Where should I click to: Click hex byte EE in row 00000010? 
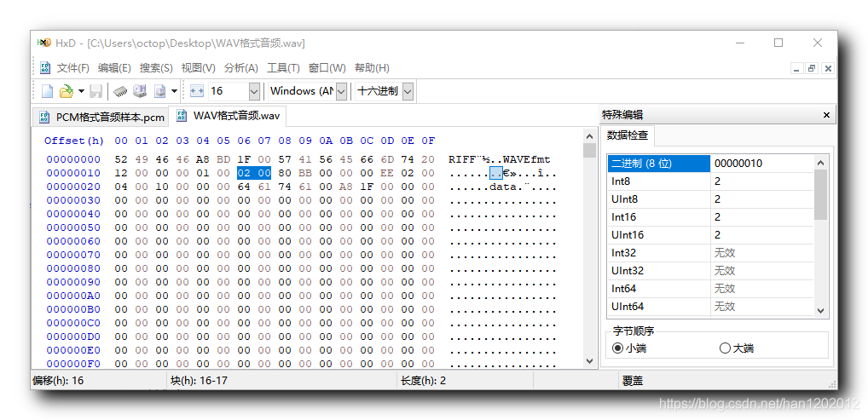[387, 173]
